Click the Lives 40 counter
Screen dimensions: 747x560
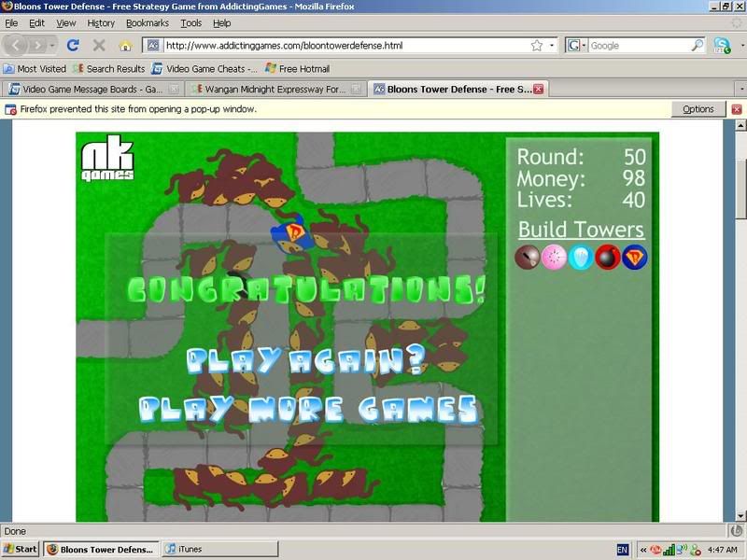click(x=581, y=200)
